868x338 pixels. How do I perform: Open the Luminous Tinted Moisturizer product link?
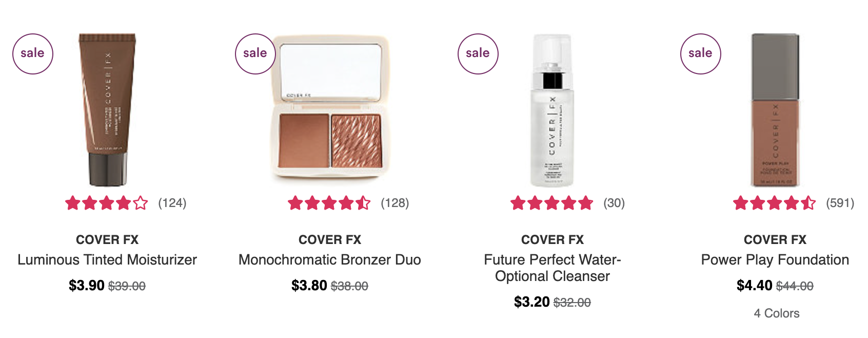[107, 260]
